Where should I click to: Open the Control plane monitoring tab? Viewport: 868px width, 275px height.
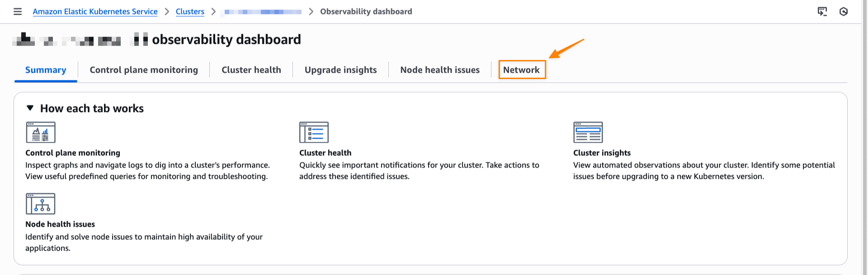[x=144, y=70]
